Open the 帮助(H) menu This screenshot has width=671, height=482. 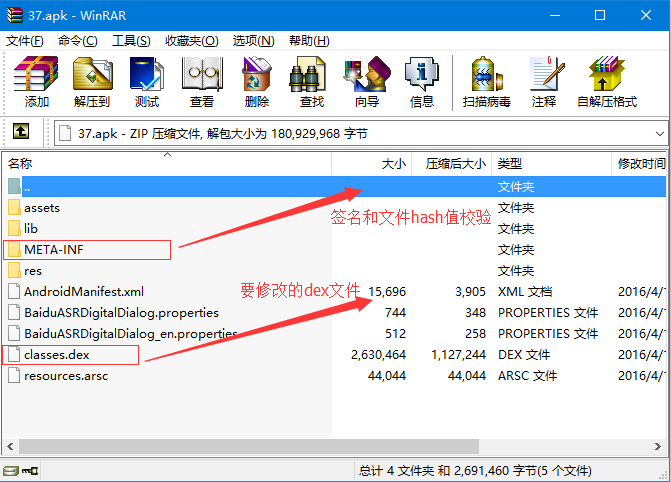pyautogui.click(x=309, y=41)
